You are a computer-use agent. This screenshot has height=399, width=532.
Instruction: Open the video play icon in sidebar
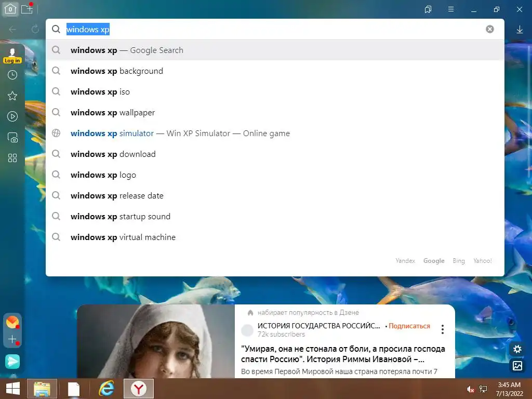(12, 117)
